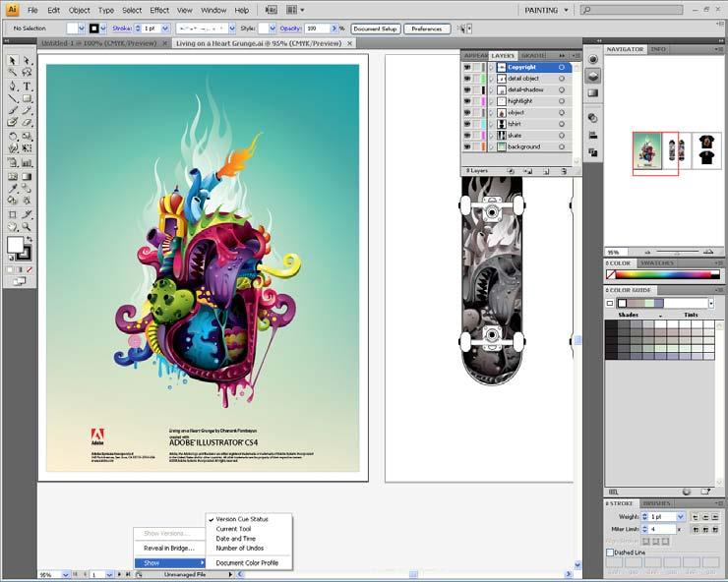Select the Hand tool
This screenshot has height=582, width=728.
pos(13,227)
